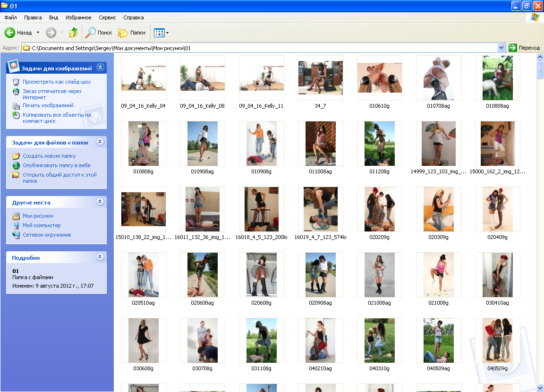The width and height of the screenshot is (544, 392).
Task: Select thumbnail 010808ag
Action: [497, 78]
